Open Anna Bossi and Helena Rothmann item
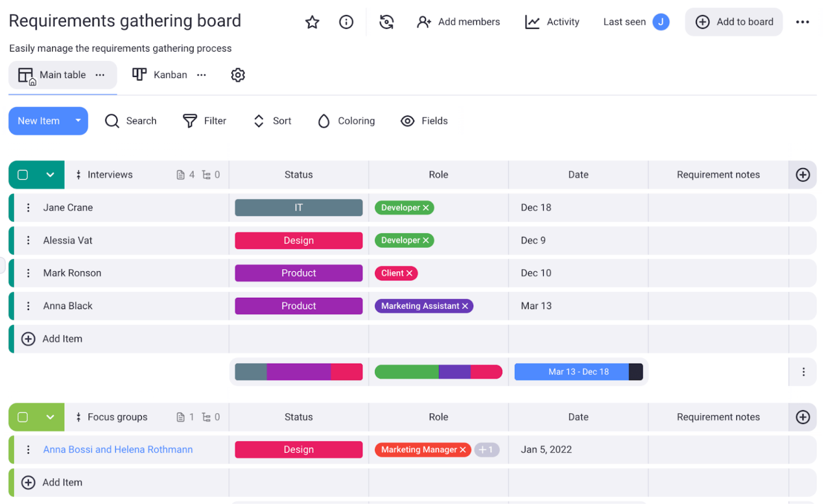Image resolution: width=826 pixels, height=504 pixels. pyautogui.click(x=118, y=450)
